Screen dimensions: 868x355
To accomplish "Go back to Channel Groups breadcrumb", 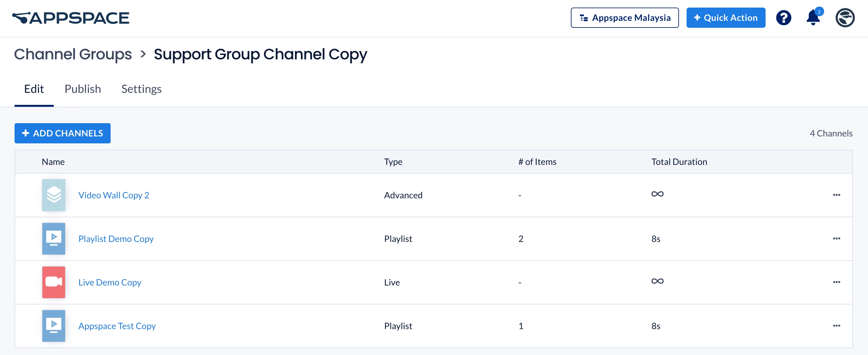I will [73, 54].
